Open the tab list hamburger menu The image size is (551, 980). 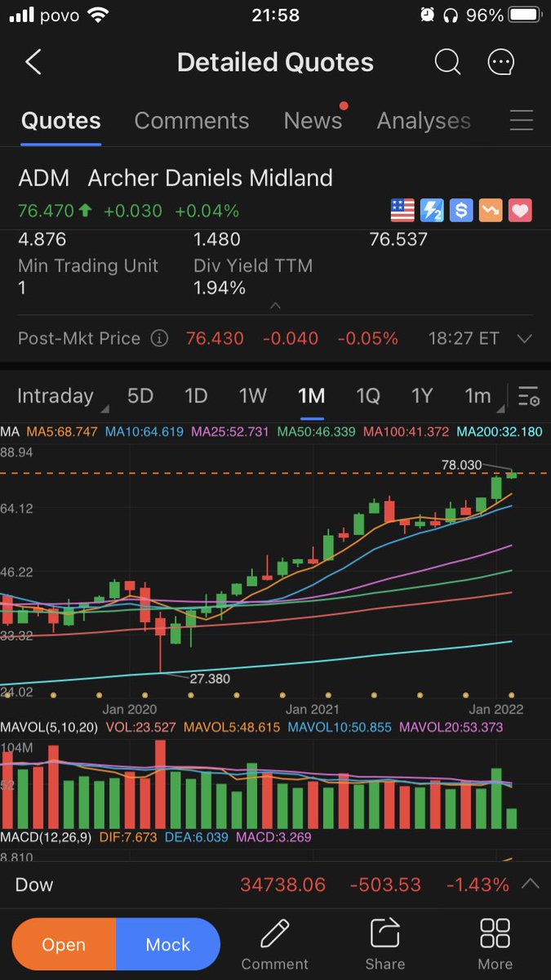521,121
